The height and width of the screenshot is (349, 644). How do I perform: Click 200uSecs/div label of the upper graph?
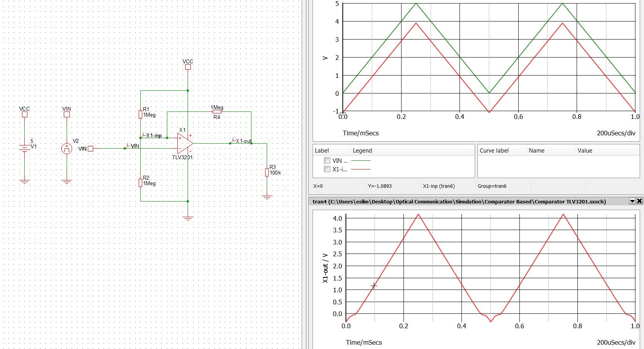616,133
